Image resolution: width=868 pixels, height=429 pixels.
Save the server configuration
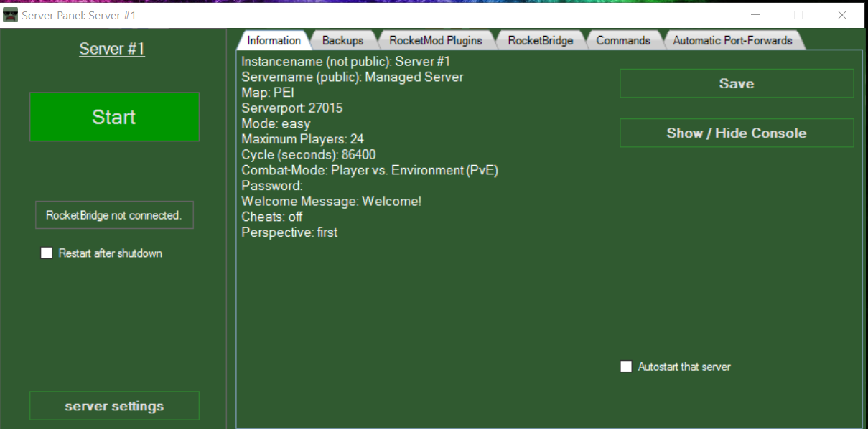[x=737, y=83]
